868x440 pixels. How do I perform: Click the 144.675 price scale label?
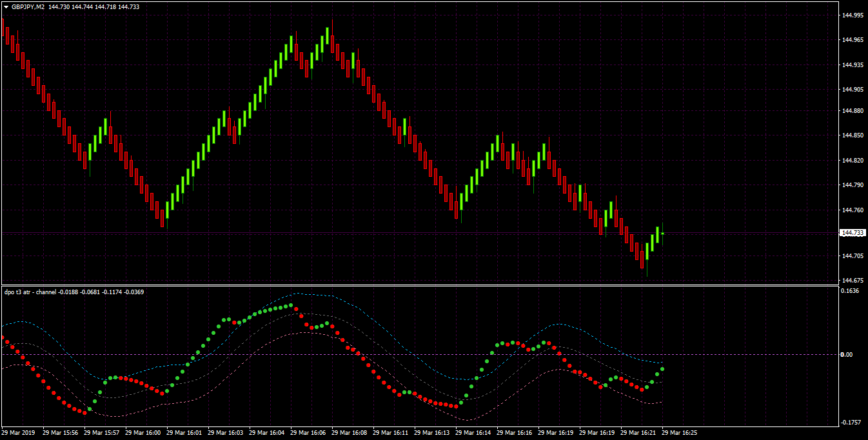853,281
